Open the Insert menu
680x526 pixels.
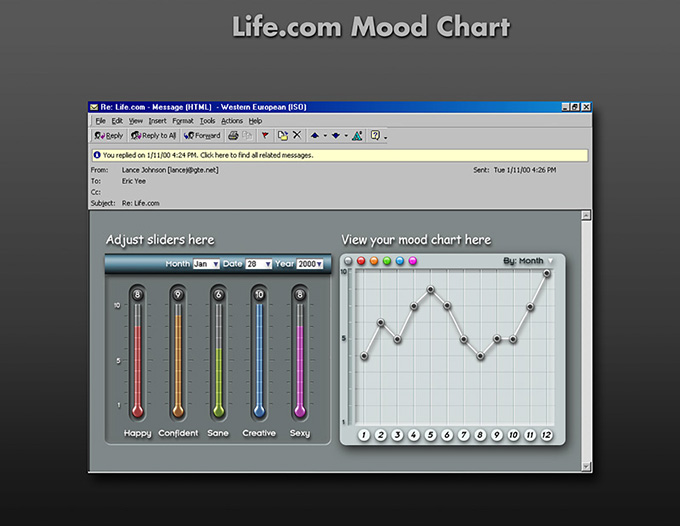pyautogui.click(x=157, y=121)
